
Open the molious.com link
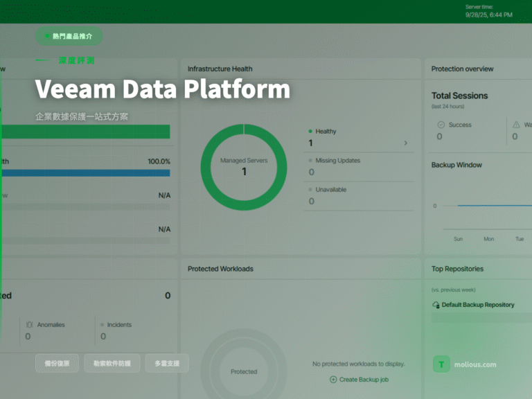(x=475, y=365)
